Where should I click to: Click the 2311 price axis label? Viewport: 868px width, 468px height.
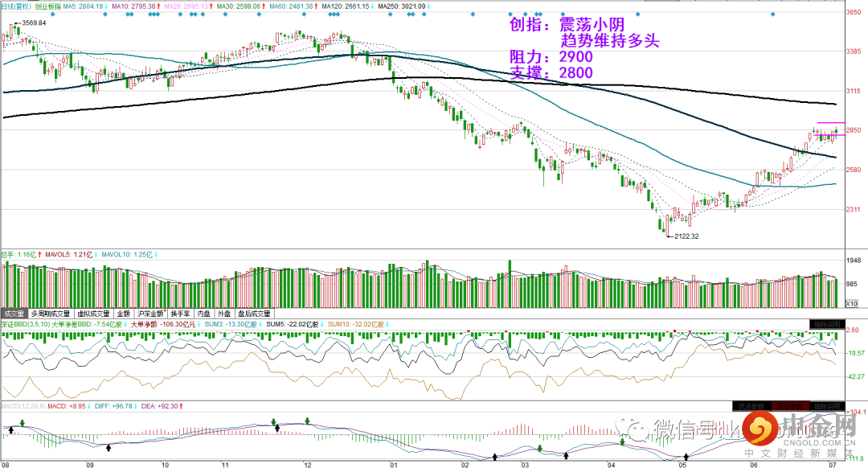click(x=853, y=209)
